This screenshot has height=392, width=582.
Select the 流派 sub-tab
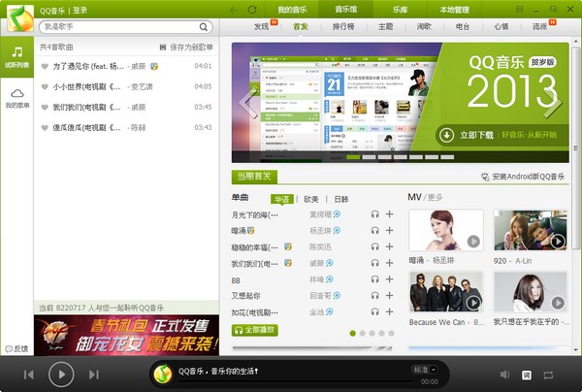coord(539,27)
